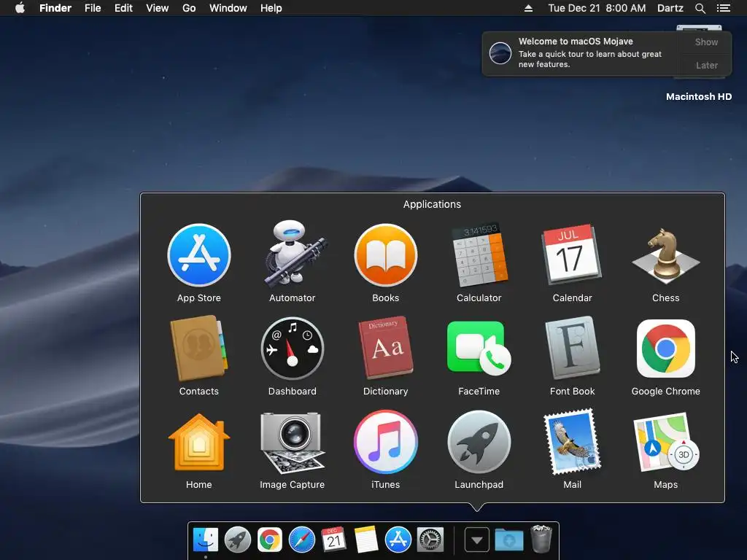This screenshot has height=560, width=747.
Task: Open the Dashboard app icon
Action: 292,349
